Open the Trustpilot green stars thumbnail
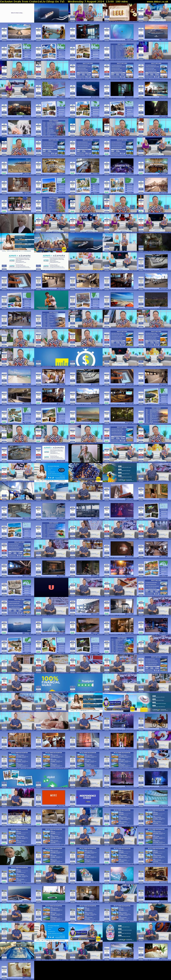The image size is (171, 980). click(86, 683)
